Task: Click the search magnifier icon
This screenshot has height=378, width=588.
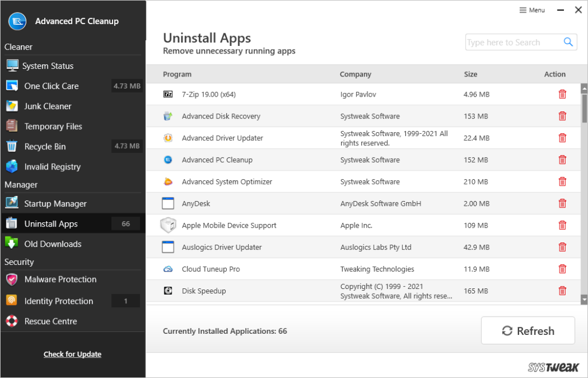Action: coord(568,42)
